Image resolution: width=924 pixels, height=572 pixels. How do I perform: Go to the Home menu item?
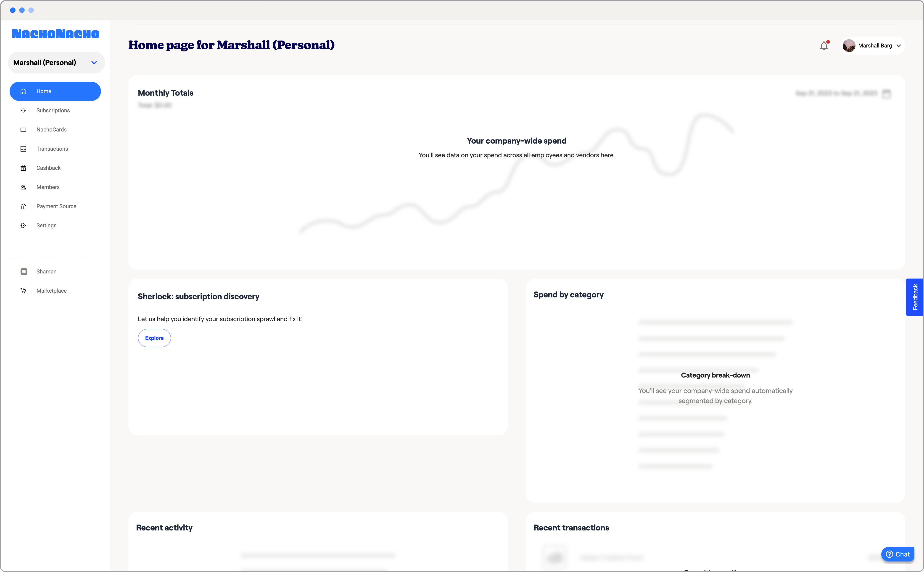coord(55,91)
